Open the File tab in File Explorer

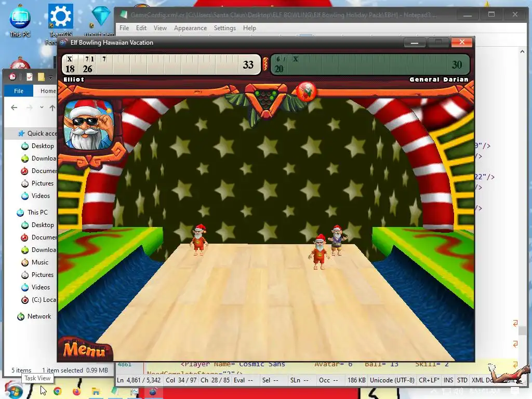[x=19, y=91]
